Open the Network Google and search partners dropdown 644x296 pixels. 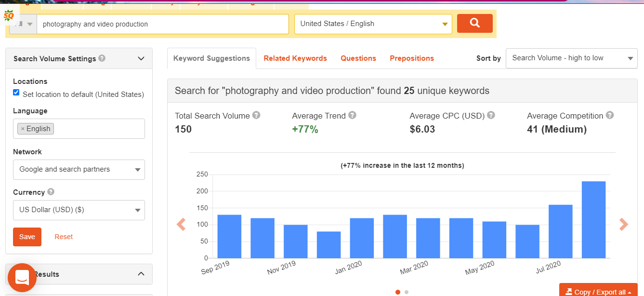point(79,170)
